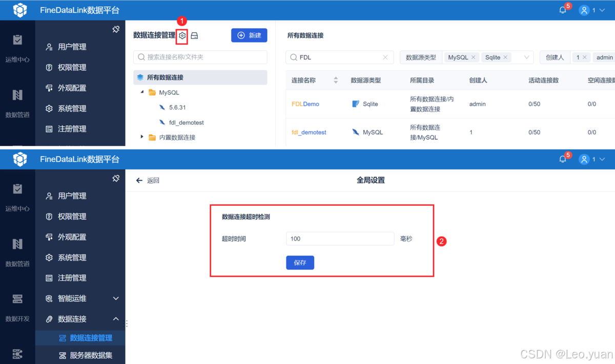
Task: Click the sidebar splitter dots on 全局设置 screen
Action: tap(127, 324)
